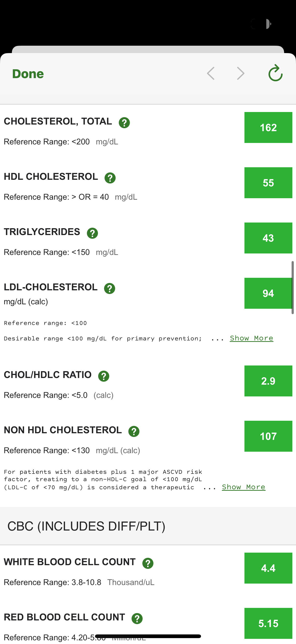Tap Done to close the results view
The height and width of the screenshot is (644, 296).
tap(28, 74)
